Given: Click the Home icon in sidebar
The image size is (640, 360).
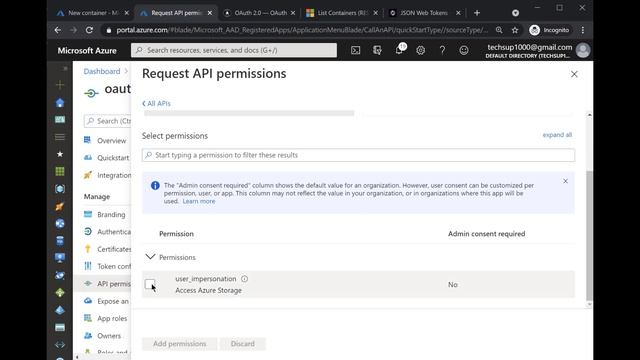Looking at the screenshot, I should [x=60, y=102].
